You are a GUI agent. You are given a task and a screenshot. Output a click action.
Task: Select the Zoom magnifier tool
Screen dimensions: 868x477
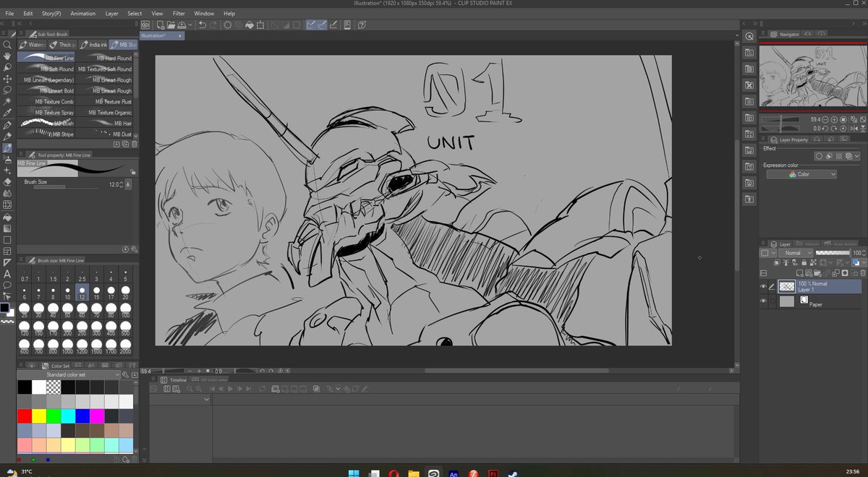click(x=7, y=44)
